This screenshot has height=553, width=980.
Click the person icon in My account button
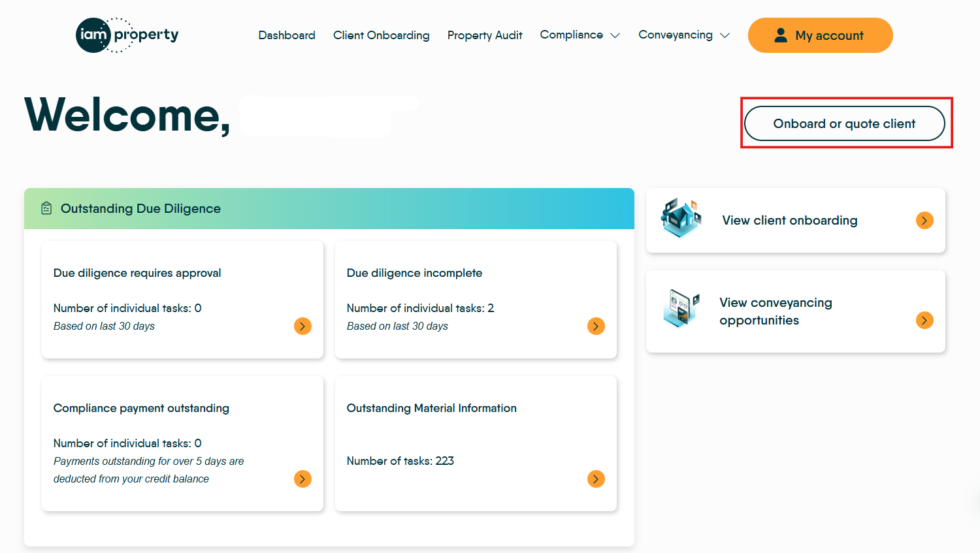[780, 35]
